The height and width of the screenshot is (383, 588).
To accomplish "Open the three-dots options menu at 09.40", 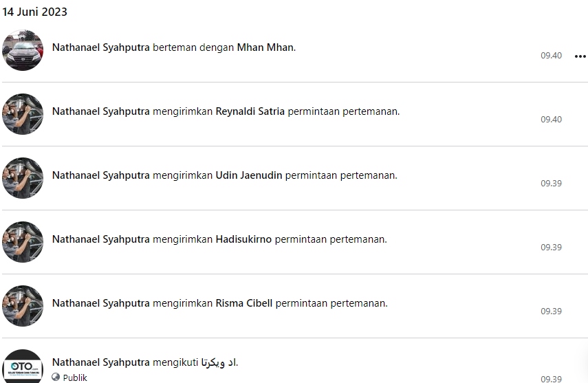I will [580, 56].
